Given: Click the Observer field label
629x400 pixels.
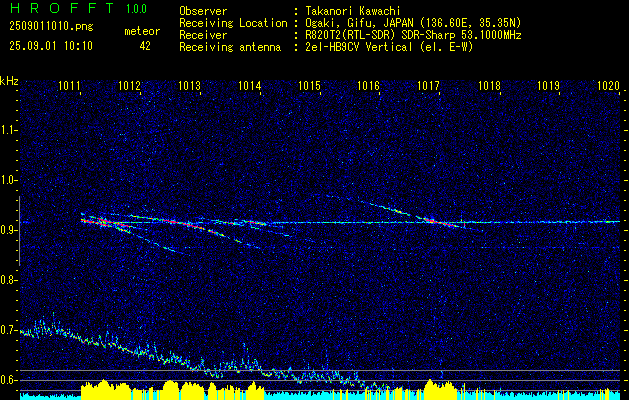Looking at the screenshot, I should (x=203, y=11).
